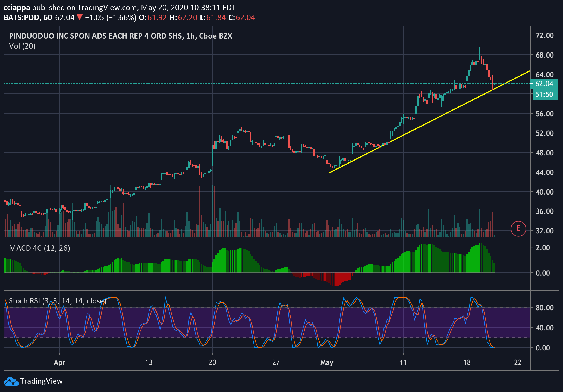Click the 68.00 price axis label

click(545, 55)
